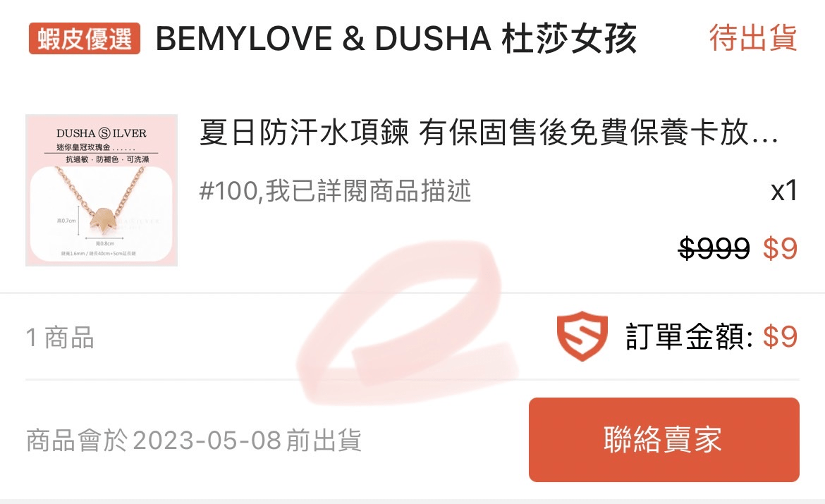The width and height of the screenshot is (825, 504).
Task: Tap the 蝦皮優選 preferred seller badge
Action: [85, 38]
